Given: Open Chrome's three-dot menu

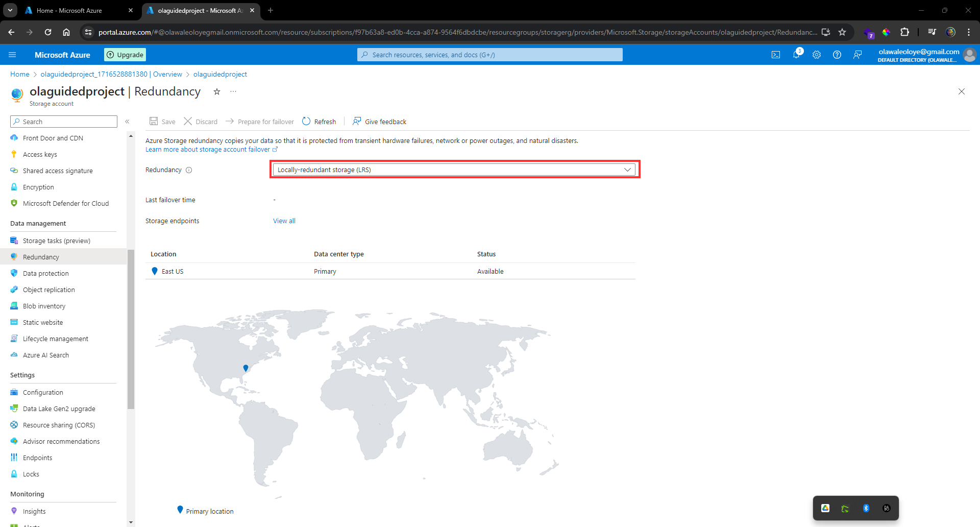Looking at the screenshot, I should pos(969,32).
